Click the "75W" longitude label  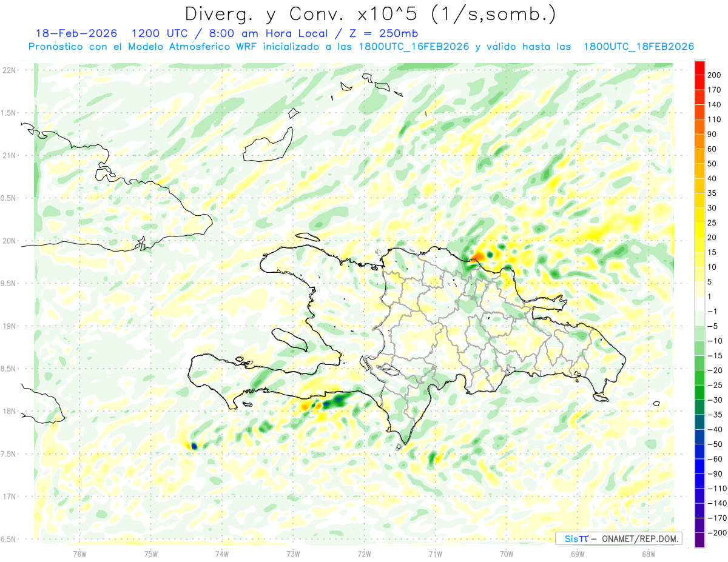click(x=150, y=554)
